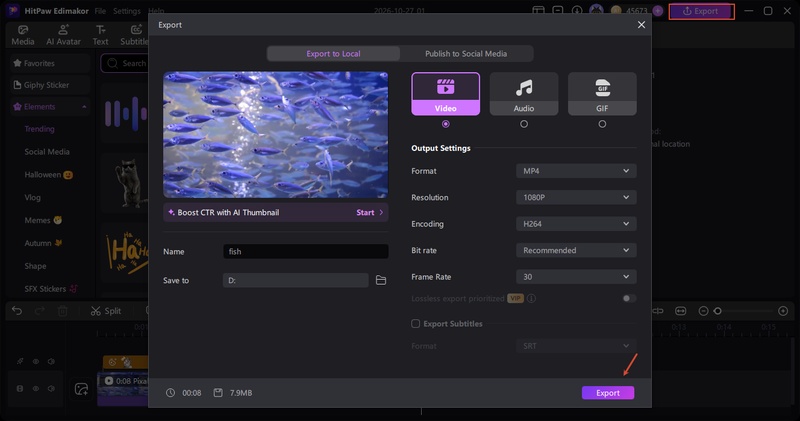Open the Text tab in the main toolbar
Screen dimensions: 800x421
coord(101,35)
